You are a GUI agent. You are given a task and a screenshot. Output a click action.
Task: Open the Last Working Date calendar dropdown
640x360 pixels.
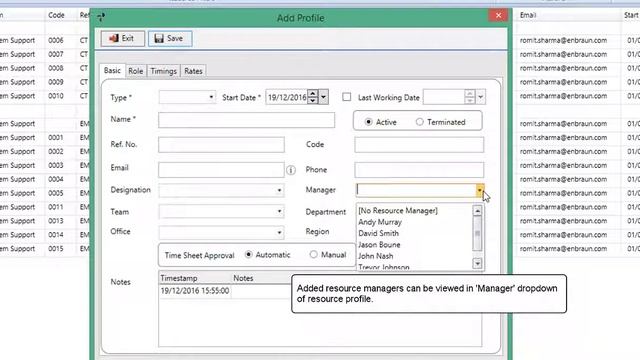(480, 97)
